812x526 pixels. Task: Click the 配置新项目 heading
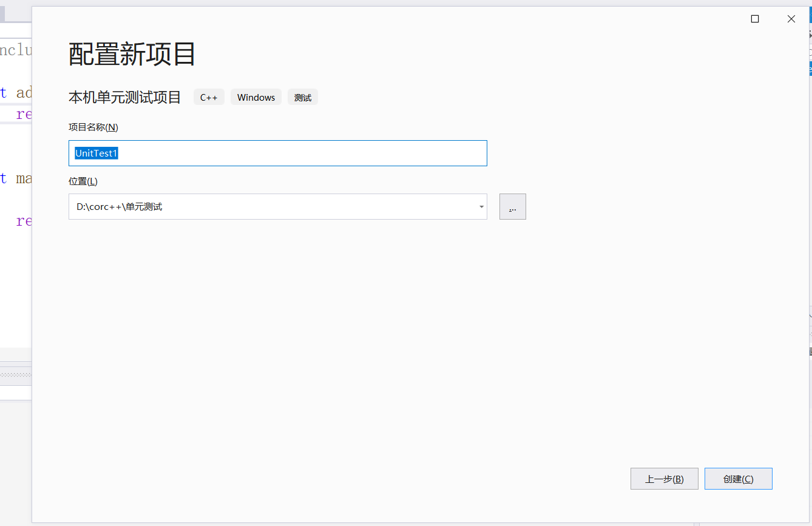point(132,55)
